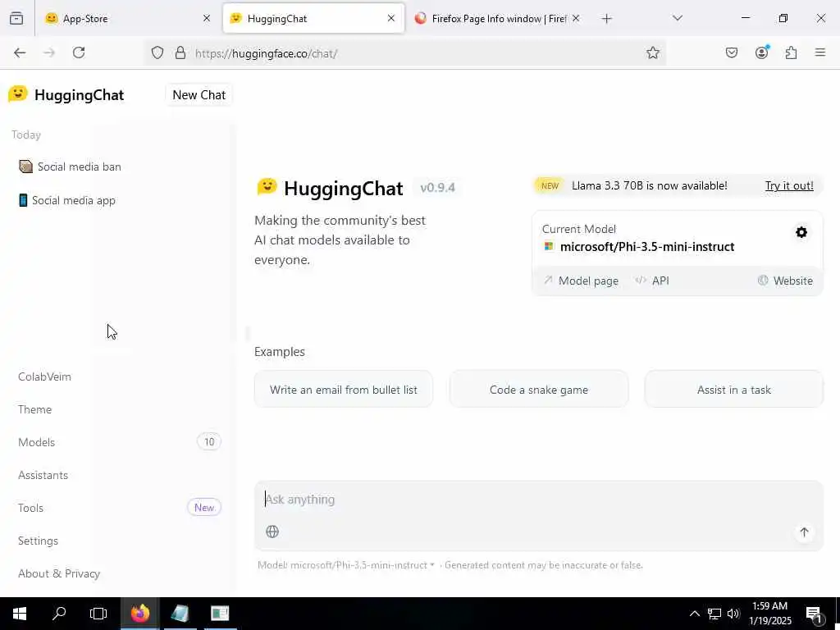Switch to Firefox Page Info window tab
This screenshot has height=630, width=840.
tap(498, 19)
